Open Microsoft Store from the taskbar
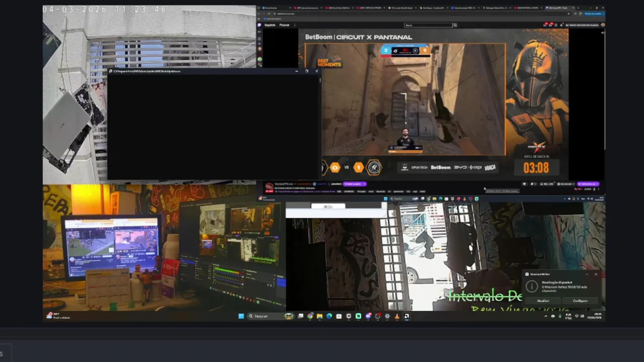The width and height of the screenshot is (644, 362). tap(339, 316)
